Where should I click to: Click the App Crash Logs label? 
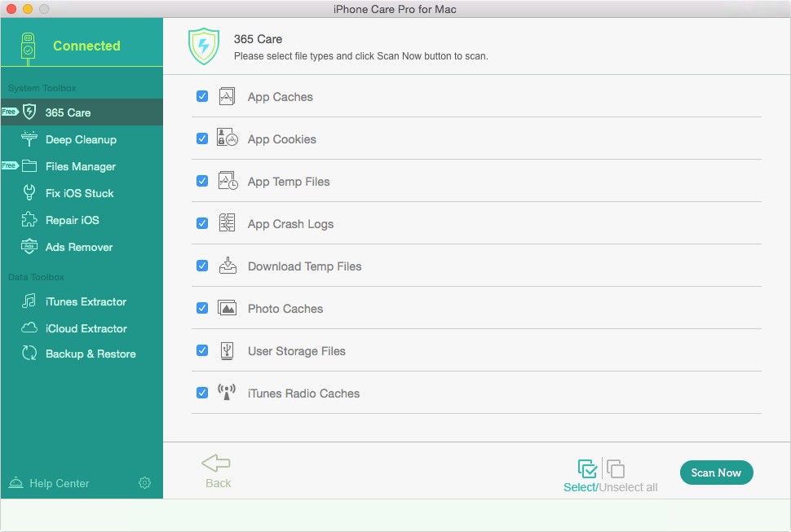coord(290,224)
